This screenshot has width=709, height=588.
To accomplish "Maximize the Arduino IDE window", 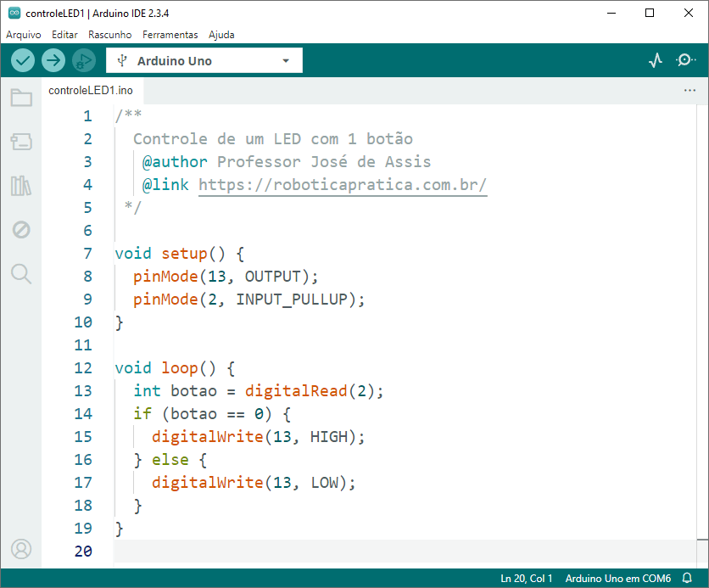I will pyautogui.click(x=650, y=13).
